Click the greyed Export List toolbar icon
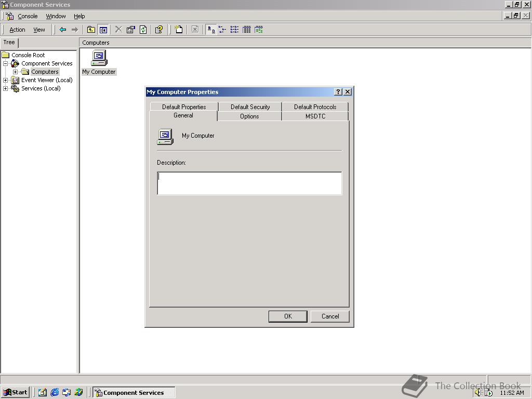Image resolution: width=532 pixels, height=399 pixels. tap(195, 30)
